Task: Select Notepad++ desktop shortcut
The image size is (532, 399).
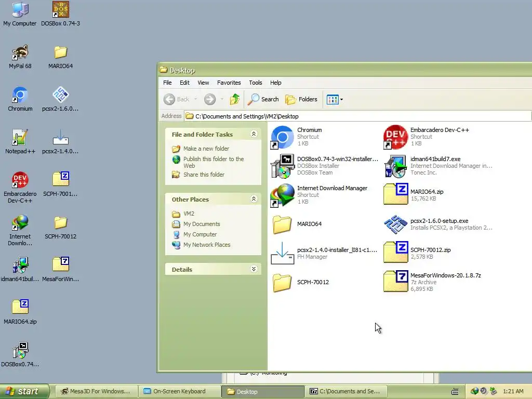Action: pos(20,142)
